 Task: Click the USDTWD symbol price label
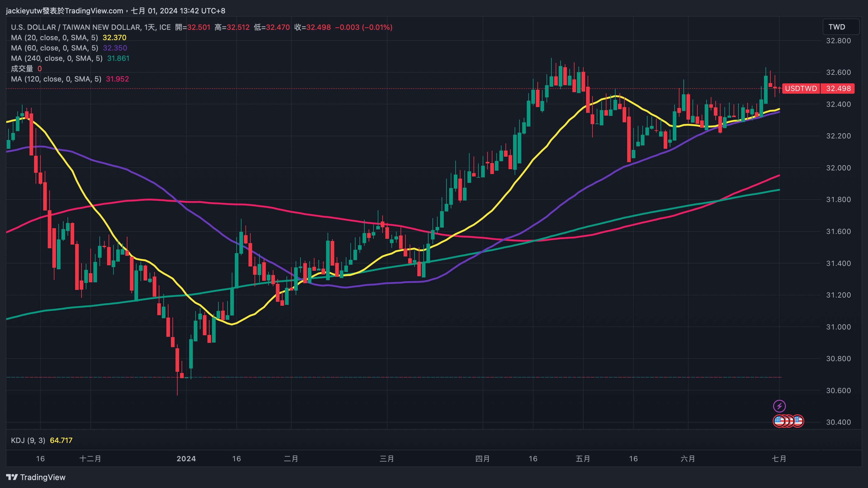click(x=800, y=88)
